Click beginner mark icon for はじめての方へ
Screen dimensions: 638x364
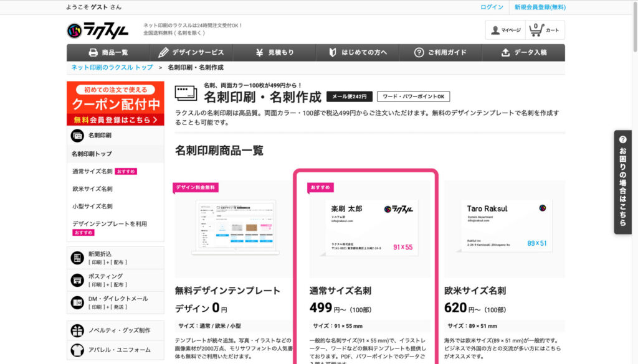[x=333, y=52]
